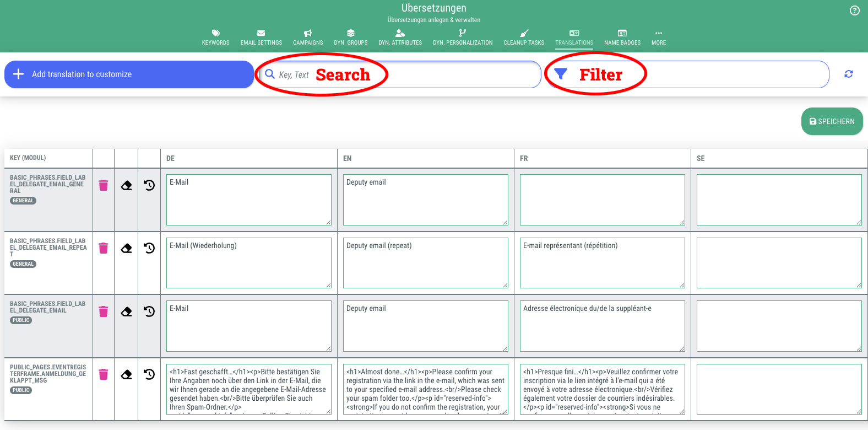Open the help question mark icon
This screenshot has height=430, width=868.
tap(855, 10)
